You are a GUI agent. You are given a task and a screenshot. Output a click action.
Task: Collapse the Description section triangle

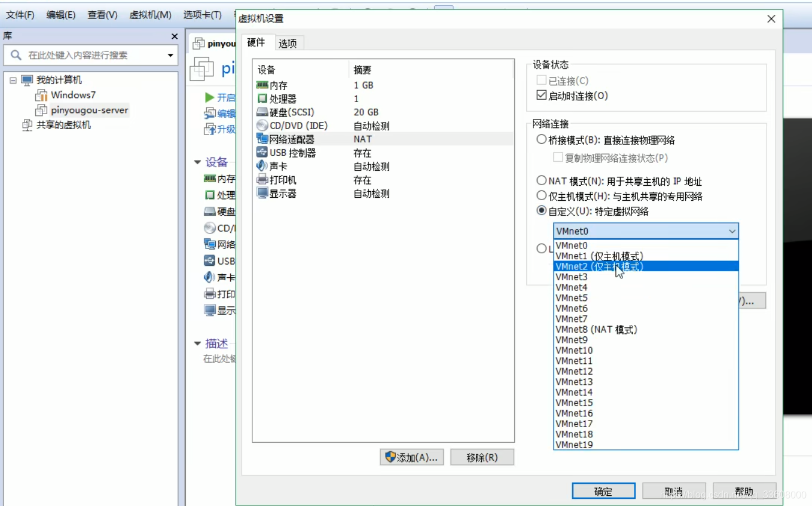197,344
